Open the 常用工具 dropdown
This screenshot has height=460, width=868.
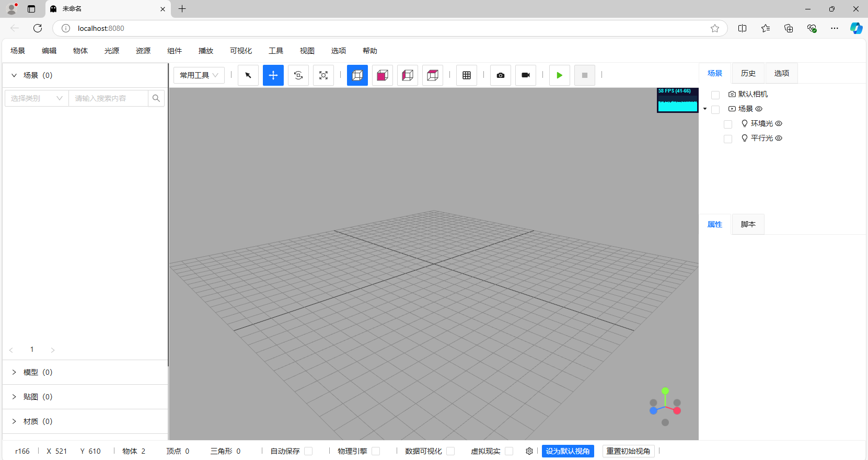click(x=199, y=75)
